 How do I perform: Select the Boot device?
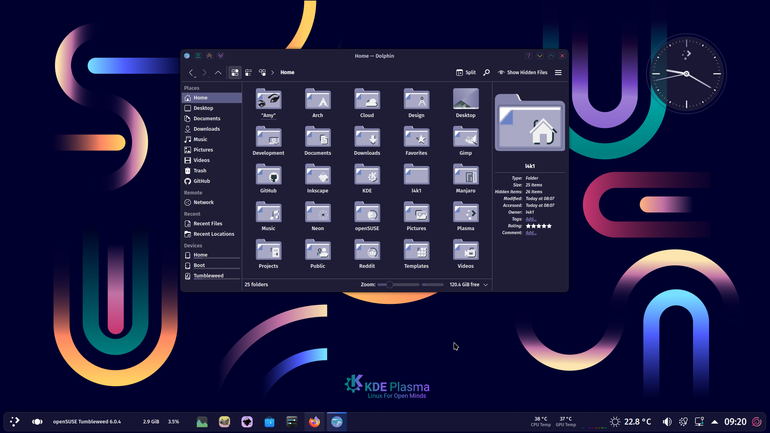pos(212,266)
